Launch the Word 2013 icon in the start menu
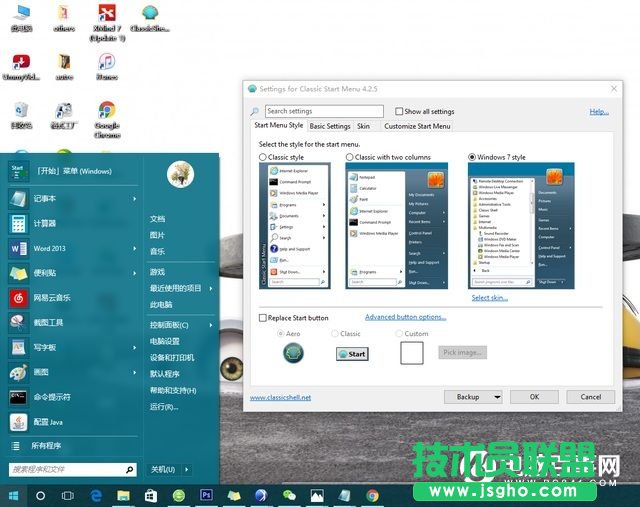640x507 pixels. (x=18, y=248)
